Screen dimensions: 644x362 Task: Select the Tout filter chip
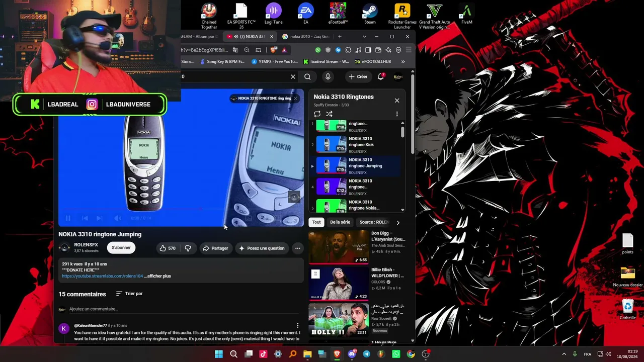point(316,222)
